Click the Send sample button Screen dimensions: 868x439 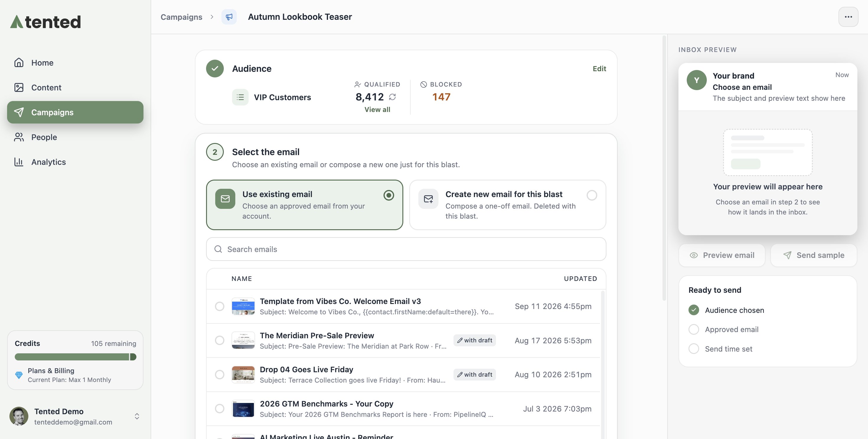point(813,255)
